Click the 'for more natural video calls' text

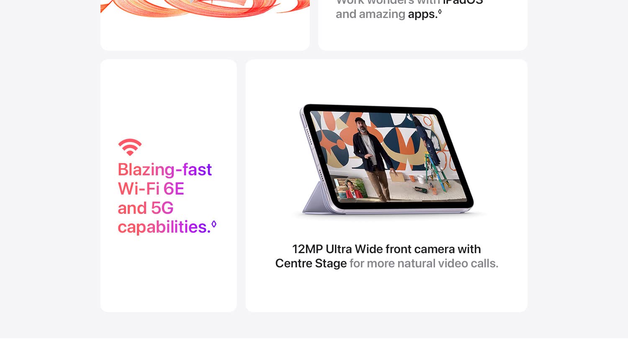pyautogui.click(x=424, y=264)
